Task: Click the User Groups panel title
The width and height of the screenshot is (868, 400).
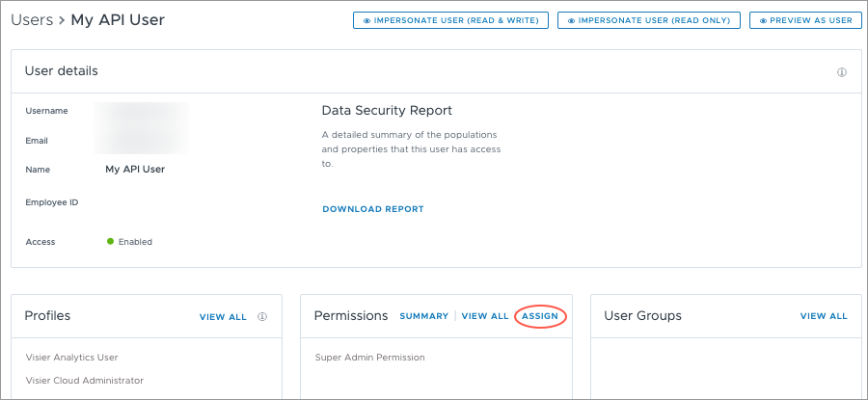Action: tap(642, 316)
